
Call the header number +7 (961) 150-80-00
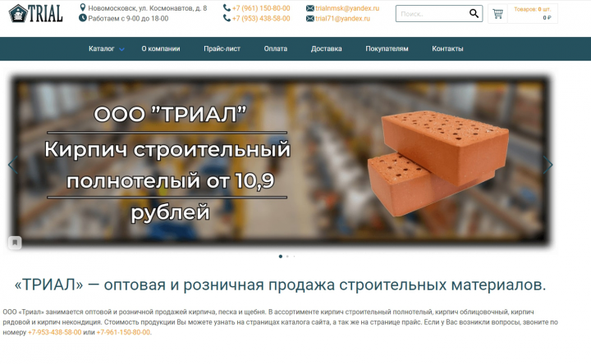[261, 8]
